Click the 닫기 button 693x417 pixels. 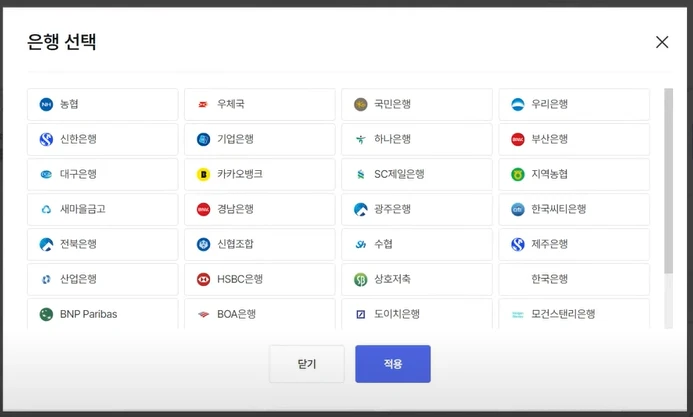pos(307,364)
